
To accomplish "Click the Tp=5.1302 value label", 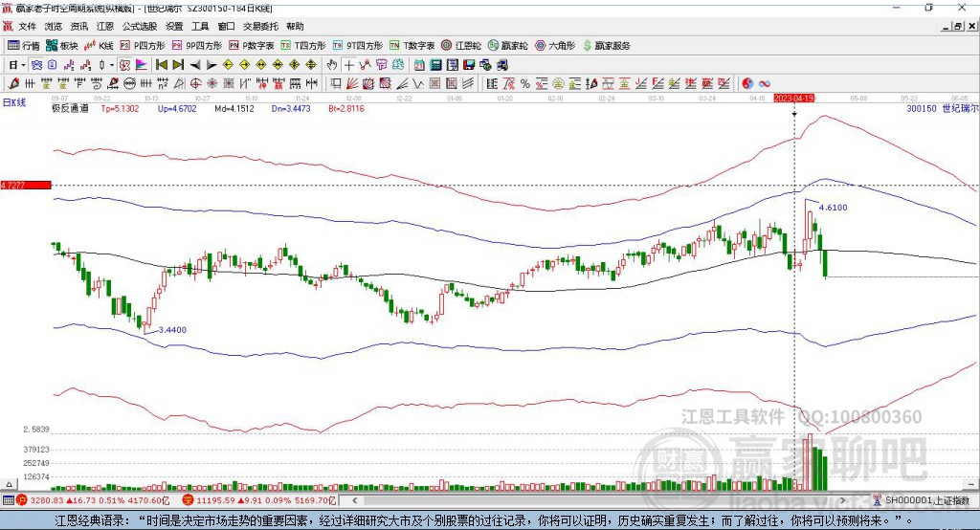I will tap(120, 109).
